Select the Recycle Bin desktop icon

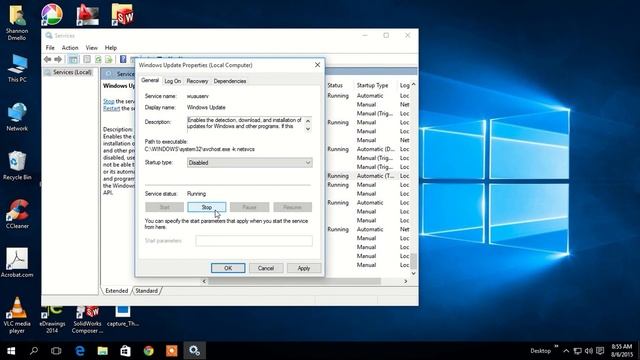click(x=17, y=165)
